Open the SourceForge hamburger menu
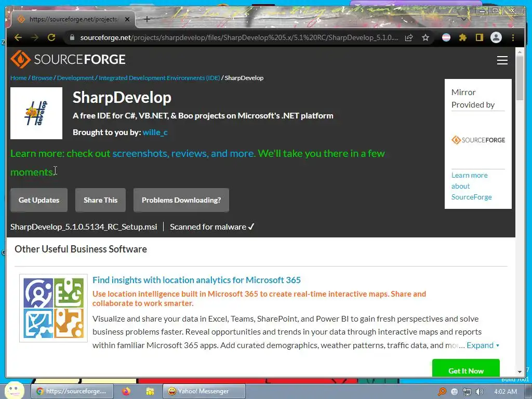The height and width of the screenshot is (399, 532). (x=502, y=60)
